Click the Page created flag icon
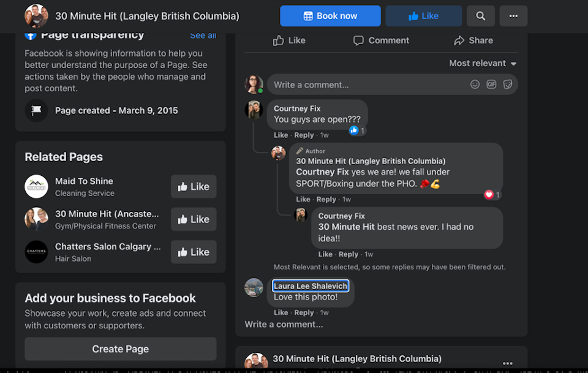This screenshot has height=373, width=588. tap(36, 110)
